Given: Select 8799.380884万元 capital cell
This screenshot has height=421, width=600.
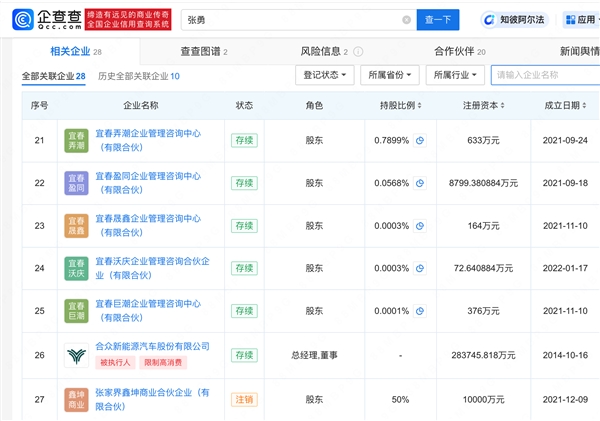Looking at the screenshot, I should pos(483,183).
